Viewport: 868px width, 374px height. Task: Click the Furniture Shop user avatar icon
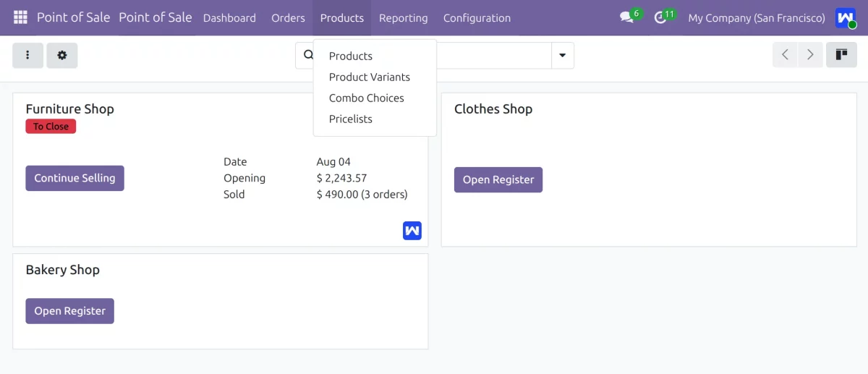point(412,231)
